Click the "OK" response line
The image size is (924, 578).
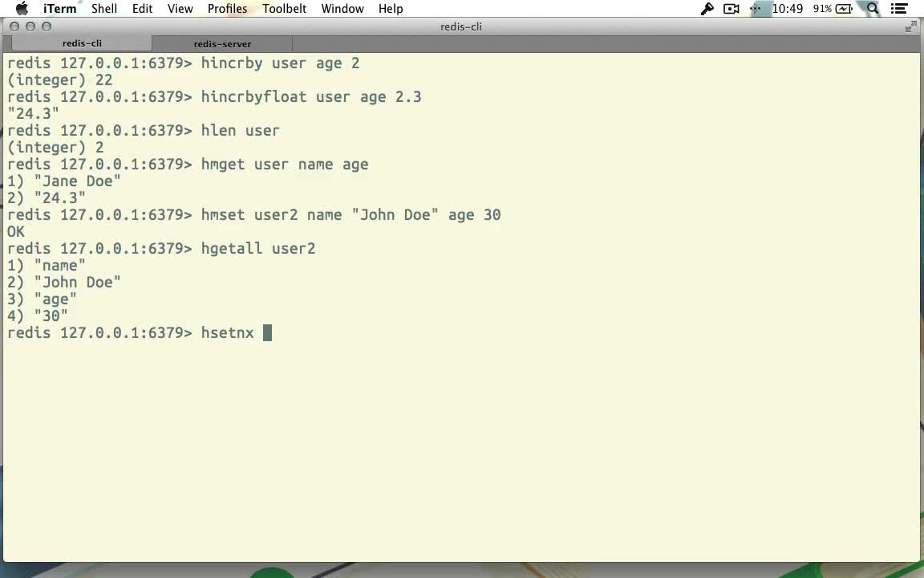click(x=16, y=232)
